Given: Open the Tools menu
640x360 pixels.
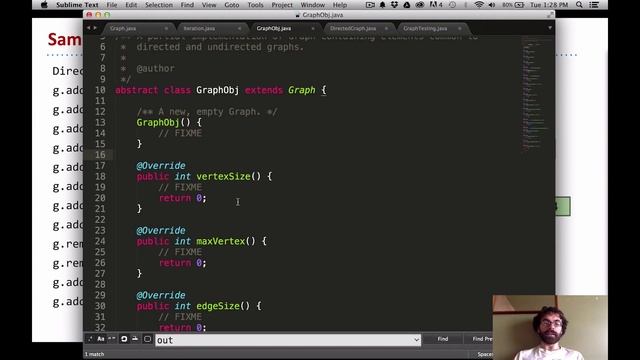Looking at the screenshot, I should pyautogui.click(x=256, y=5).
